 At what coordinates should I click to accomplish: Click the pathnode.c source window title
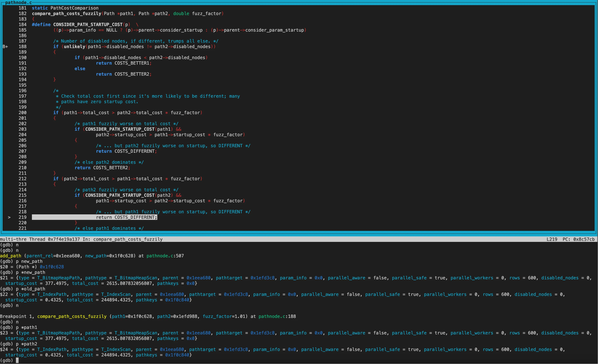18,3
